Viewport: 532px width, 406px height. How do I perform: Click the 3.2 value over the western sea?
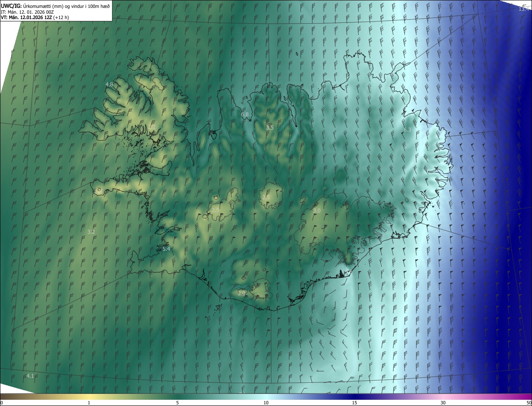coord(91,232)
